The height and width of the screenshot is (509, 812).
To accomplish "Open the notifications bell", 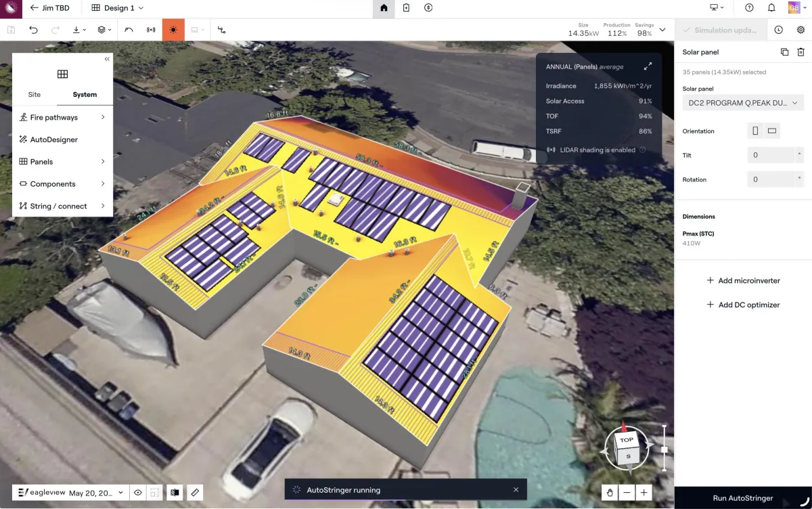I will point(771,8).
